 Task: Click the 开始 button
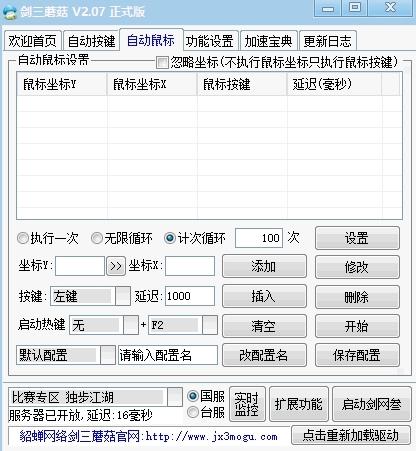pyautogui.click(x=357, y=326)
